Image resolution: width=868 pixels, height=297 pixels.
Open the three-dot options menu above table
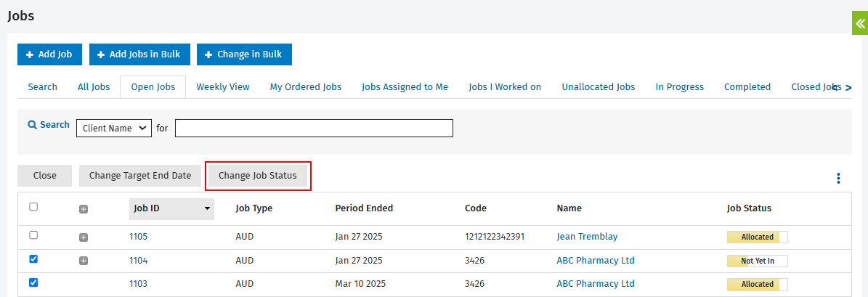click(839, 178)
